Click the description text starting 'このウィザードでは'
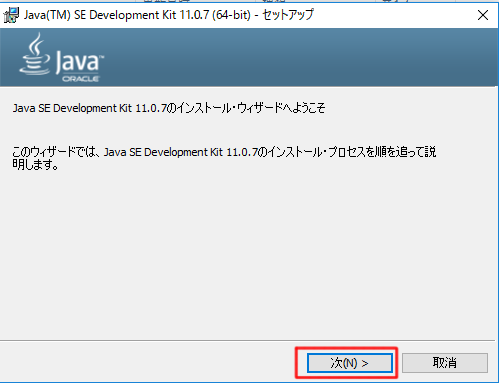 [224, 158]
